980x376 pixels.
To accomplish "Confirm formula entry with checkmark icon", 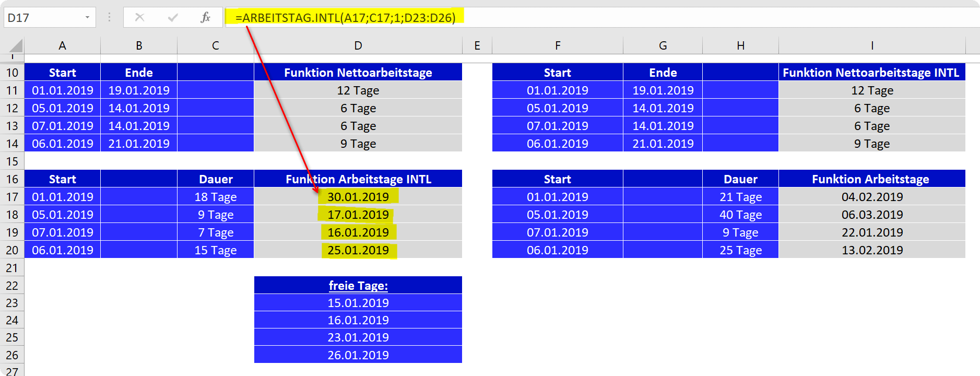I will click(x=173, y=18).
